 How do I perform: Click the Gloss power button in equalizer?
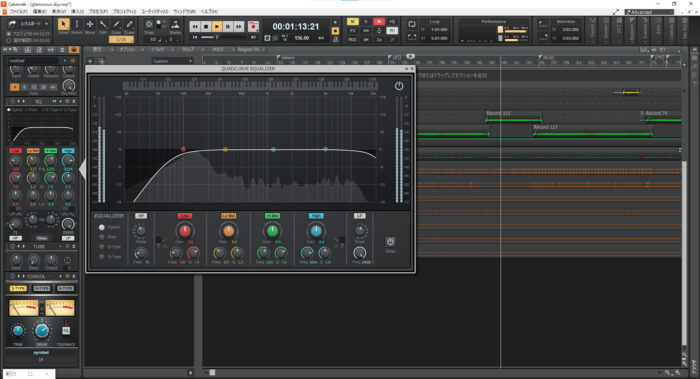click(x=390, y=242)
